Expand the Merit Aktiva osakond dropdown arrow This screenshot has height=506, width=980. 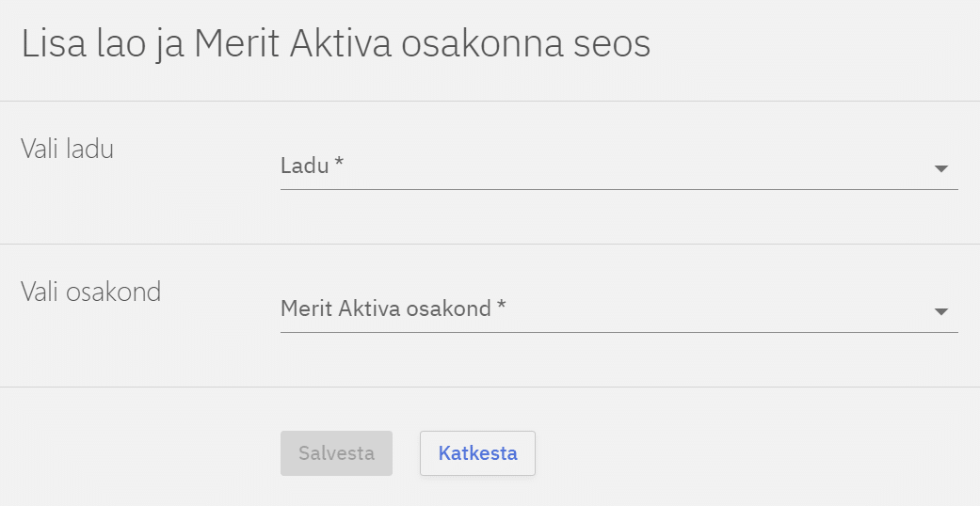click(940, 312)
